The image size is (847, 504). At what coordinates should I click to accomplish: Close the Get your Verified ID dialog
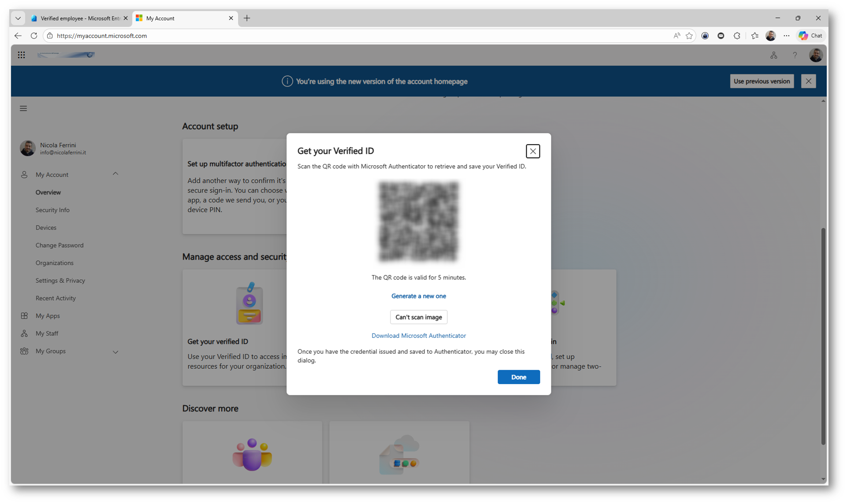click(x=532, y=151)
